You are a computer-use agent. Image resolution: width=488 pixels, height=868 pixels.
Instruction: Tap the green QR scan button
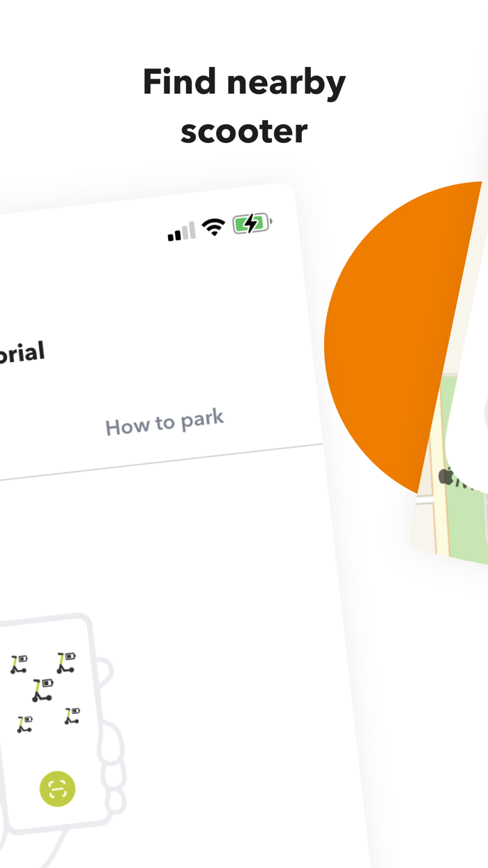(x=57, y=788)
